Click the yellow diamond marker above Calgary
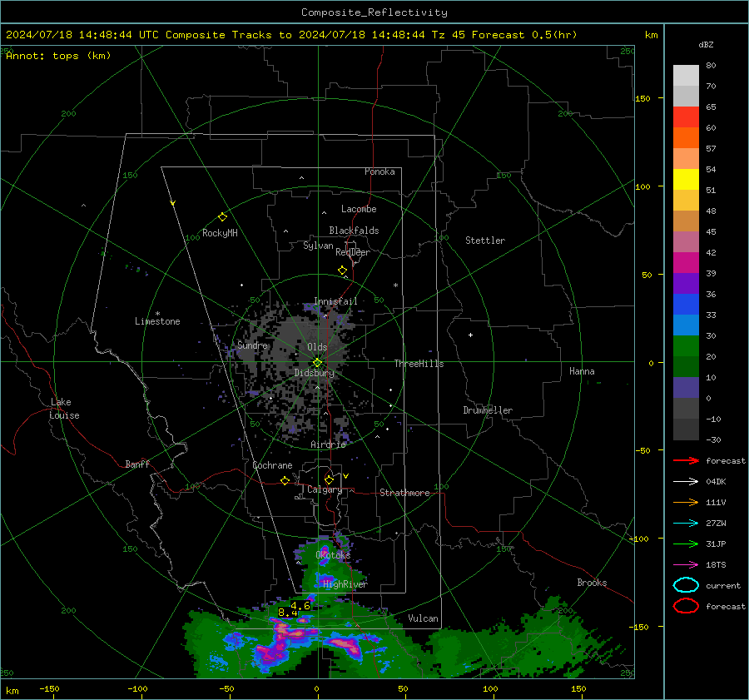This screenshot has height=700, width=749. [329, 479]
